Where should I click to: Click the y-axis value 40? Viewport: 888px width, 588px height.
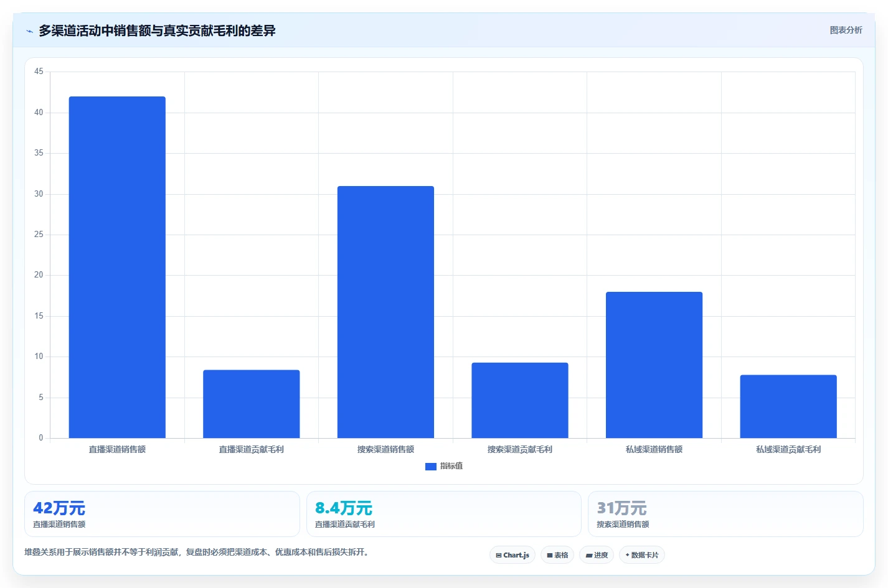click(x=39, y=113)
